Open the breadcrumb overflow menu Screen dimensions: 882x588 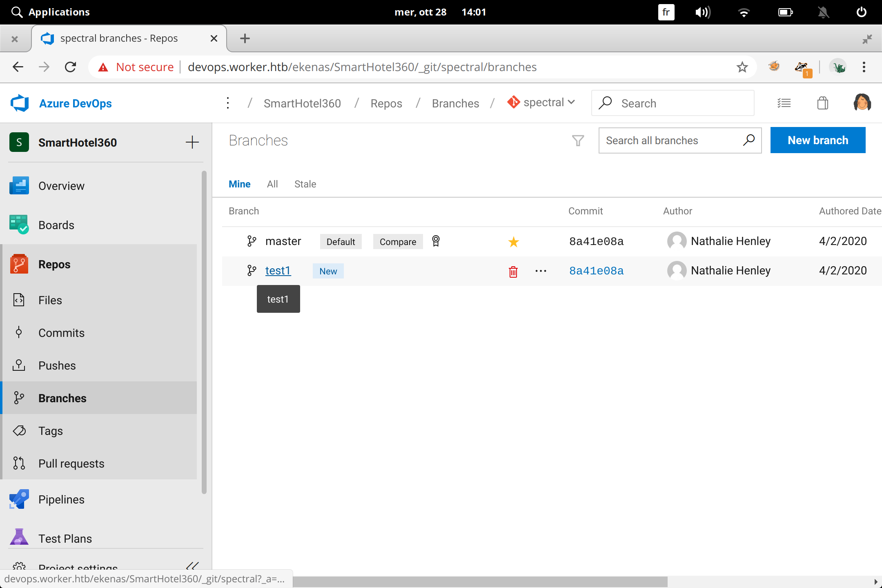(227, 103)
